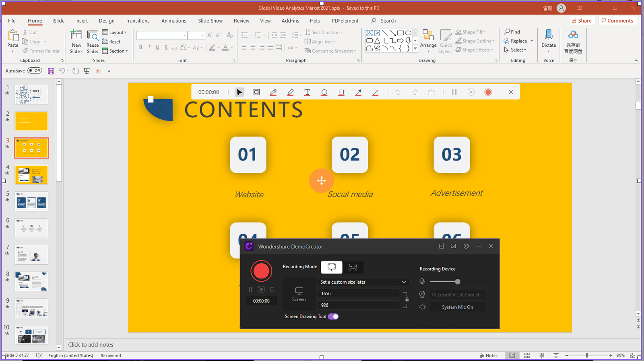644x361 pixels.
Task: Select slide 5 thumbnail
Action: point(31,201)
